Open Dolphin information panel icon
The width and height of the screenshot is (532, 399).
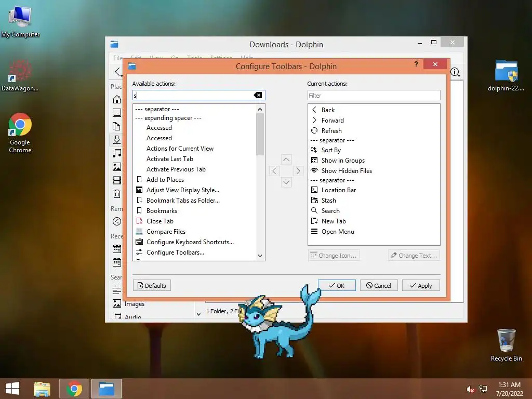click(x=455, y=72)
